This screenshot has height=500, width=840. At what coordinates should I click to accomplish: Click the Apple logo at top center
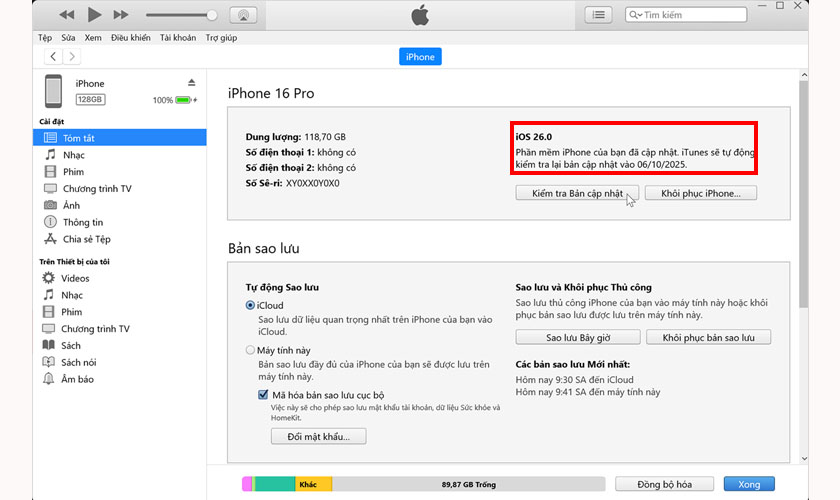pyautogui.click(x=420, y=15)
